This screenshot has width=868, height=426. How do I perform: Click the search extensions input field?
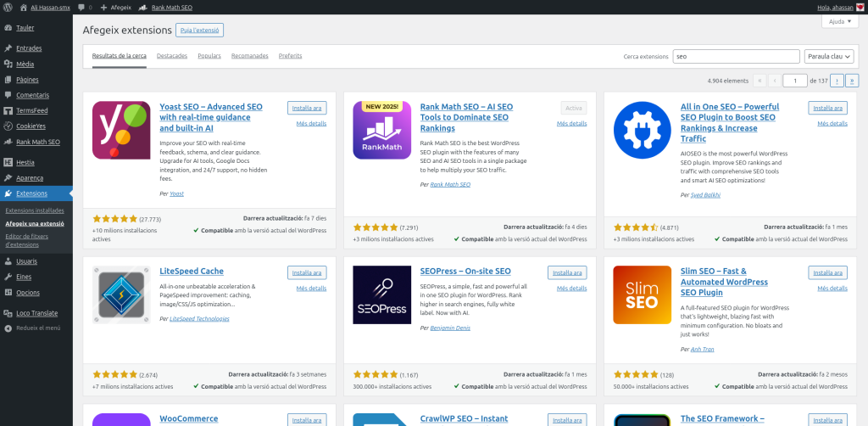pos(736,56)
